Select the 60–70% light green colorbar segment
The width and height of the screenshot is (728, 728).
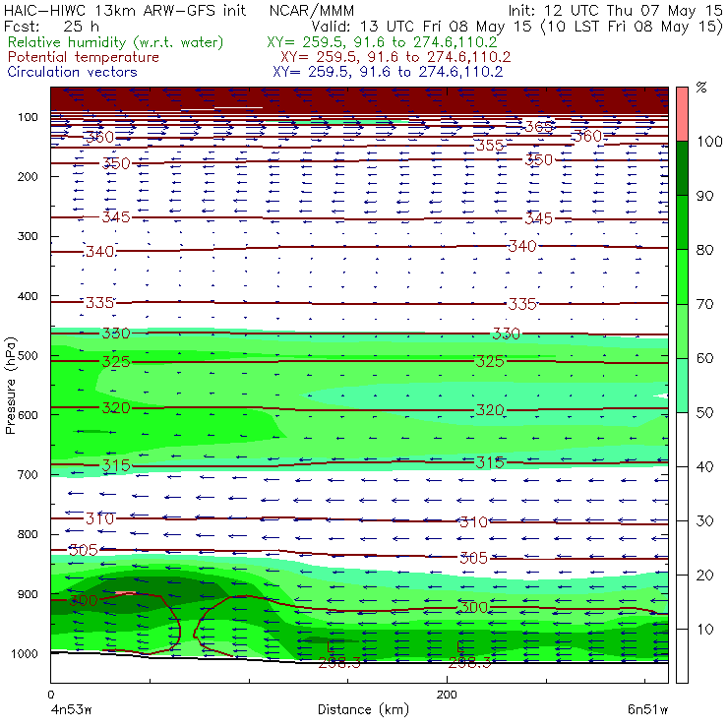coord(682,331)
